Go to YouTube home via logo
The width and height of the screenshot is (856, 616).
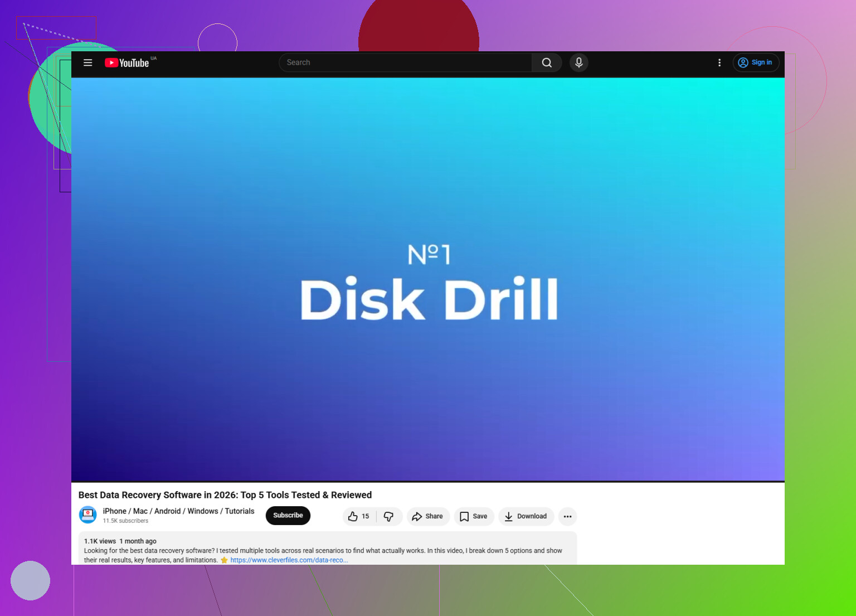(x=127, y=62)
